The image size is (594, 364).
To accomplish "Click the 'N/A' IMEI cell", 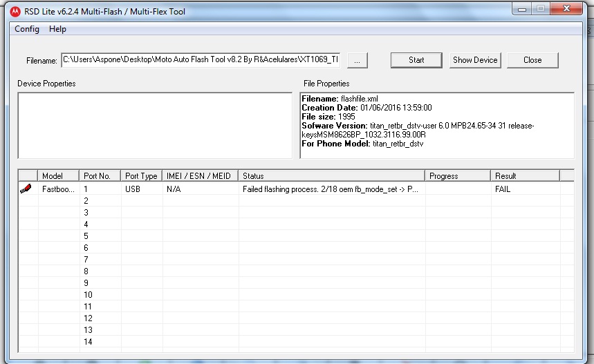I will pos(174,189).
